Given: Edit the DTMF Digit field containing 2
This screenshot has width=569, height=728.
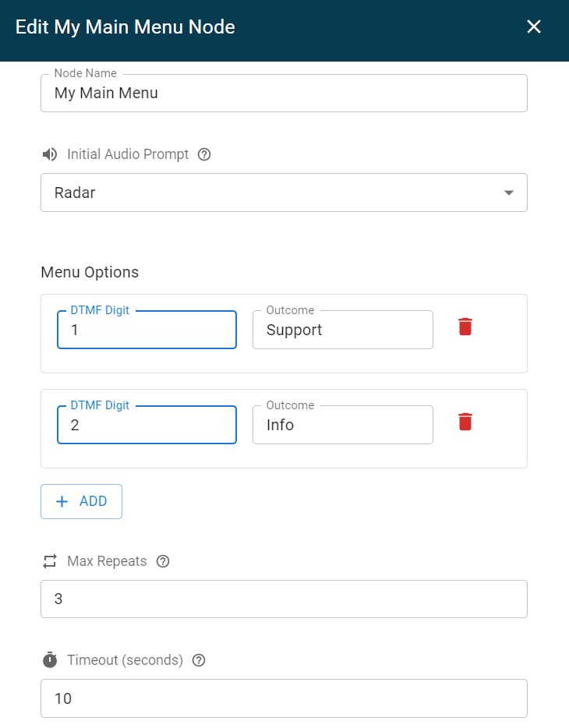Looking at the screenshot, I should [147, 425].
